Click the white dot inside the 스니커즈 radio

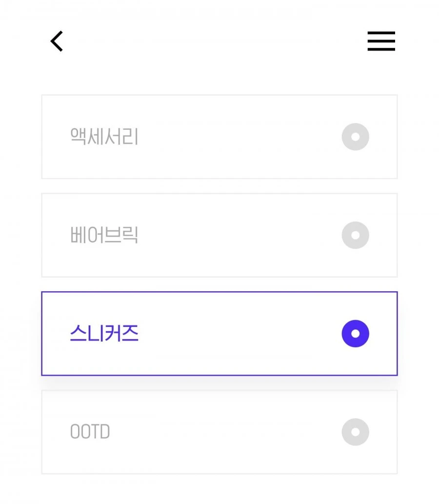coord(355,333)
